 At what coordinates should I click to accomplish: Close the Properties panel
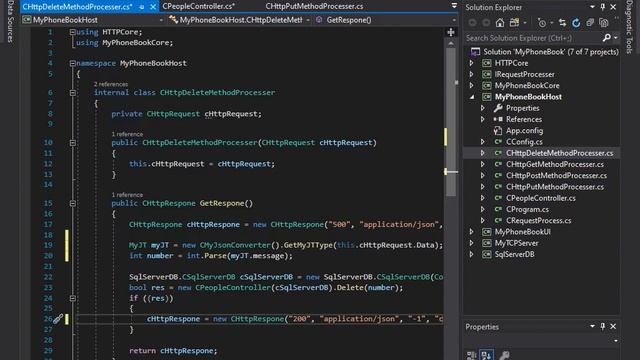[x=613, y=327]
